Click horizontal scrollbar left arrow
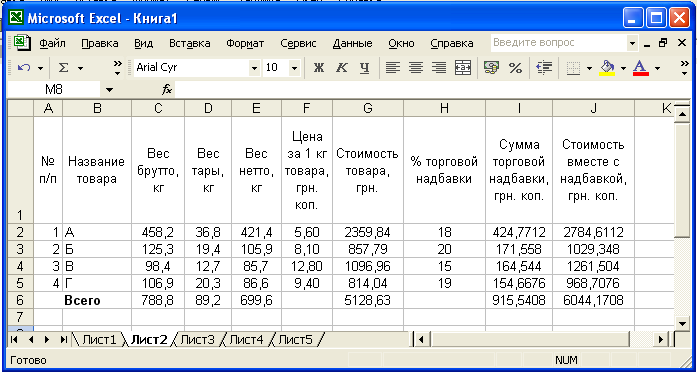 (x=421, y=340)
